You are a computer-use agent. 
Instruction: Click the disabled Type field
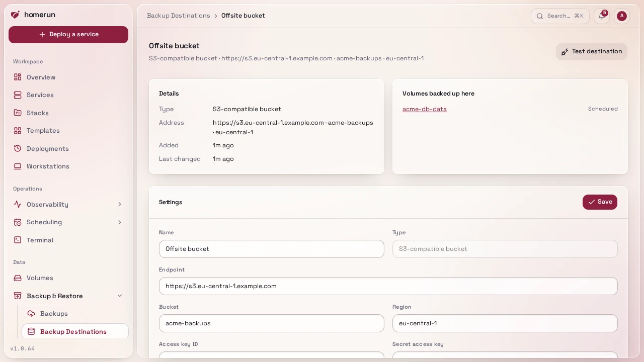point(505,249)
